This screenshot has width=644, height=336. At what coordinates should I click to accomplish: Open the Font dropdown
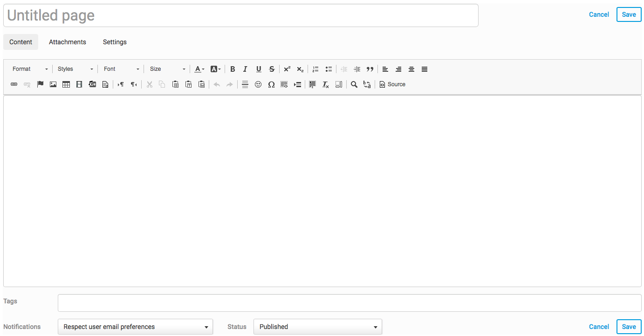121,69
